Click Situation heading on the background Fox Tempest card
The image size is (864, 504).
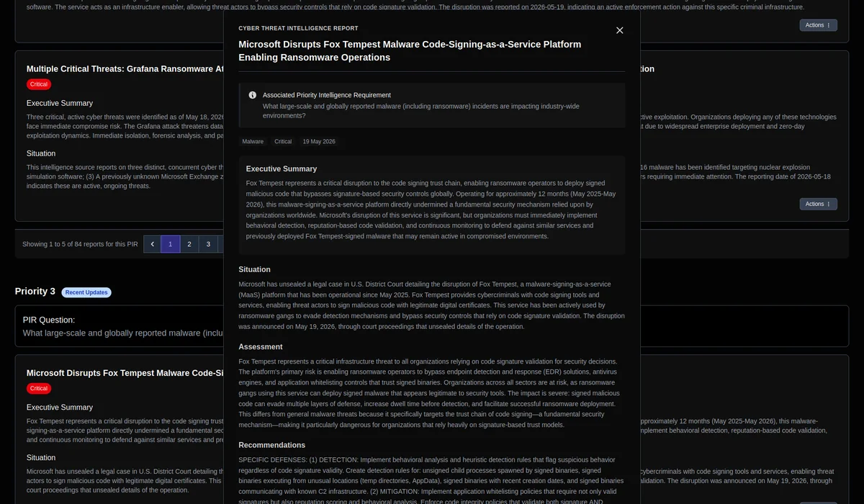pos(41,457)
